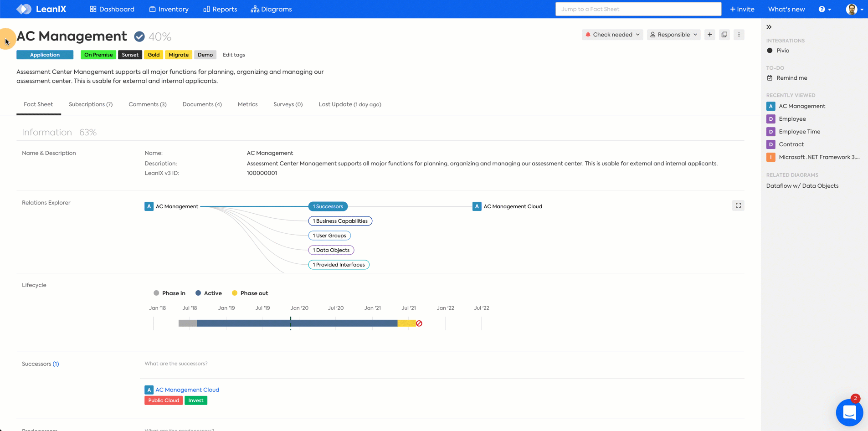Open the three-dot more options menu
Screen dimensions: 868x431
coord(739,35)
